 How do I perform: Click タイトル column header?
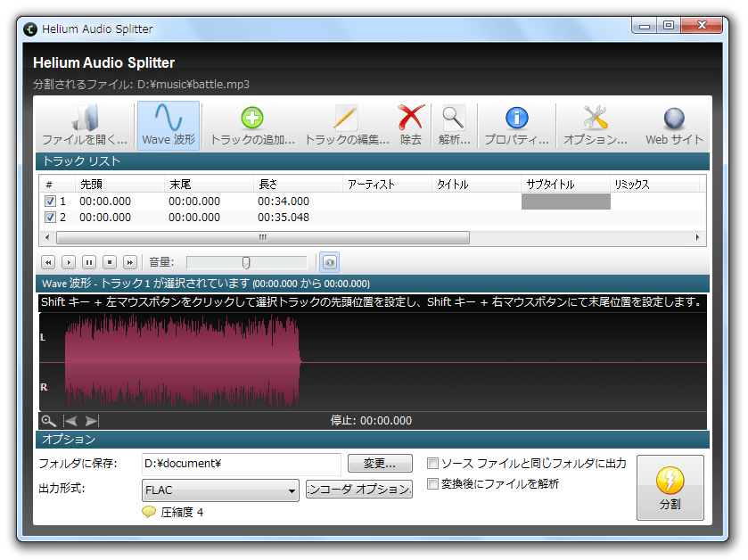[477, 184]
